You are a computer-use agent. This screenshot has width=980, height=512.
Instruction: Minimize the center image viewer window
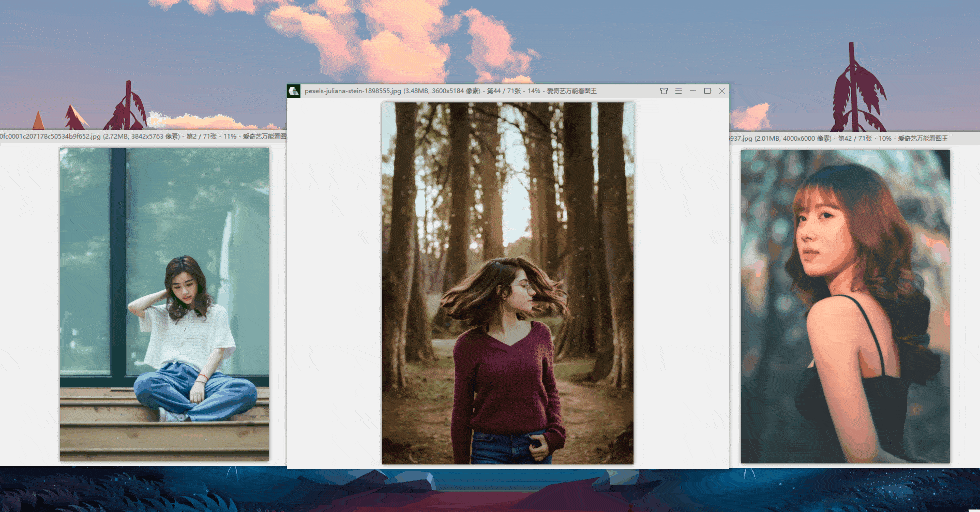pyautogui.click(x=693, y=91)
